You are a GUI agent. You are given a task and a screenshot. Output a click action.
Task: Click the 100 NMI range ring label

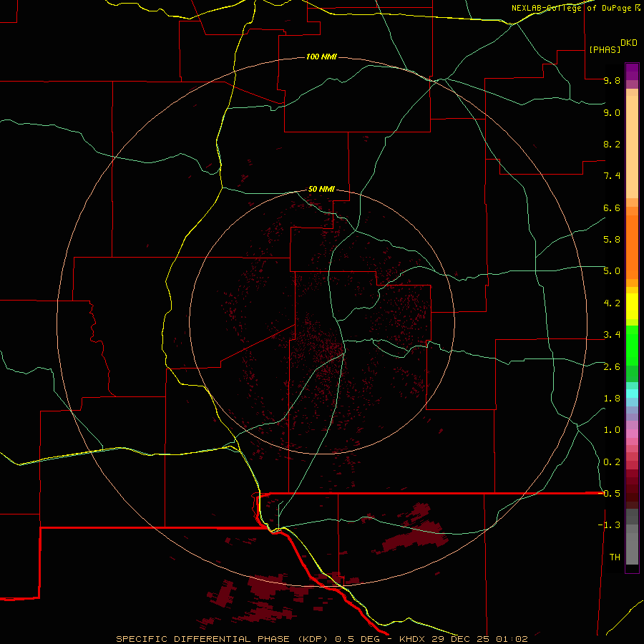(x=321, y=57)
